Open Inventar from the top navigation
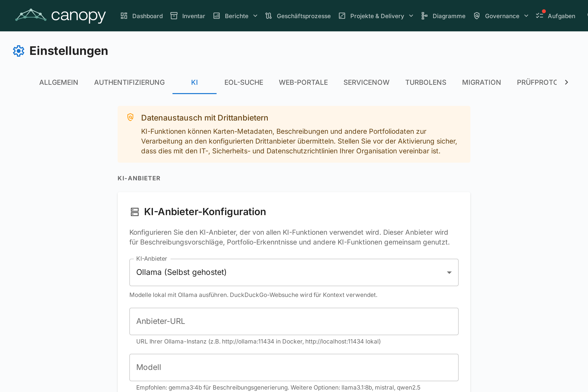The height and width of the screenshot is (392, 588). (188, 16)
